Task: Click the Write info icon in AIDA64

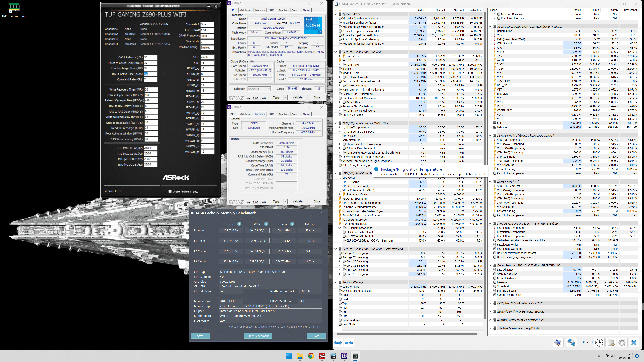Action: pos(266,224)
